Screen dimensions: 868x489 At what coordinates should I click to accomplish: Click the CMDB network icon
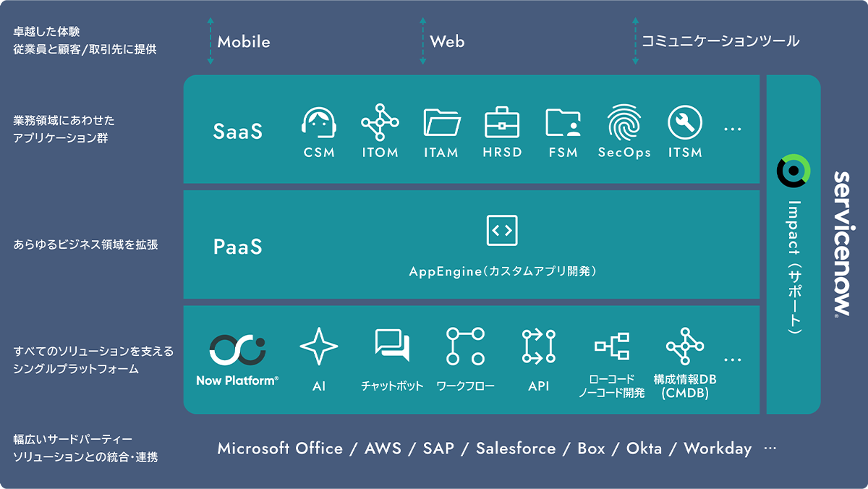684,346
